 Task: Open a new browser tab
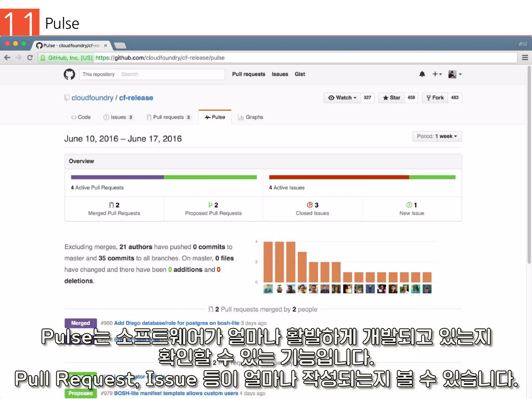pos(120,46)
